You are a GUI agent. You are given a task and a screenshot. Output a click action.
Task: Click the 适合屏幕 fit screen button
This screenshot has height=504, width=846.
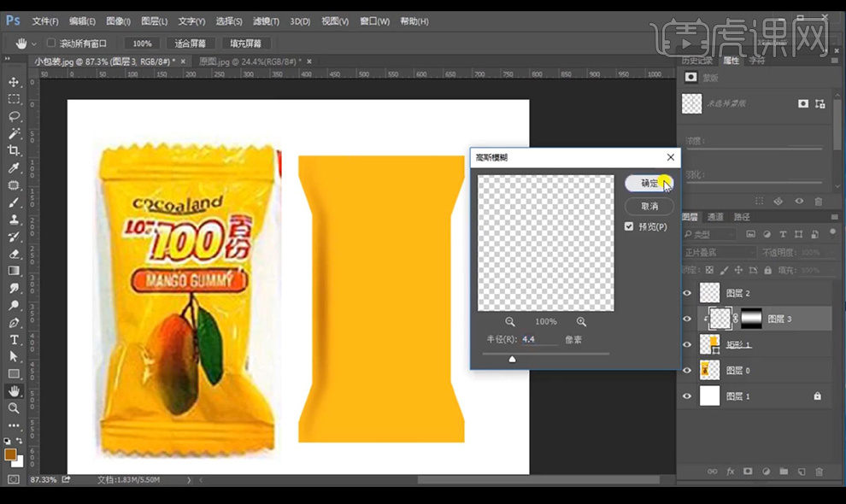(191, 44)
